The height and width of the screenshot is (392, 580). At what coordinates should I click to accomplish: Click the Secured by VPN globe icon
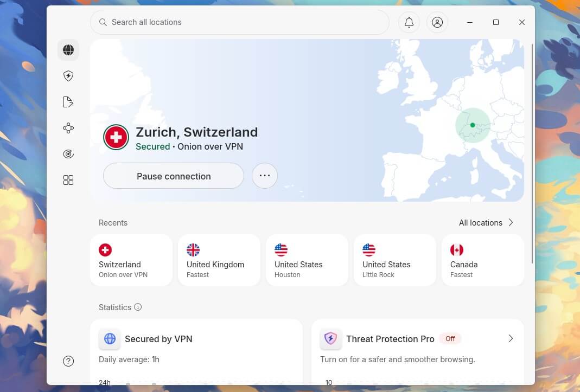coord(110,339)
